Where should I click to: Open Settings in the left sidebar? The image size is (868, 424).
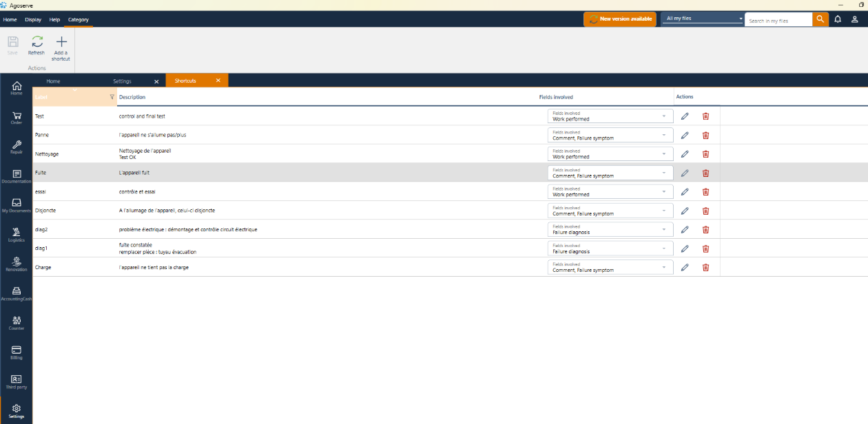tap(17, 412)
